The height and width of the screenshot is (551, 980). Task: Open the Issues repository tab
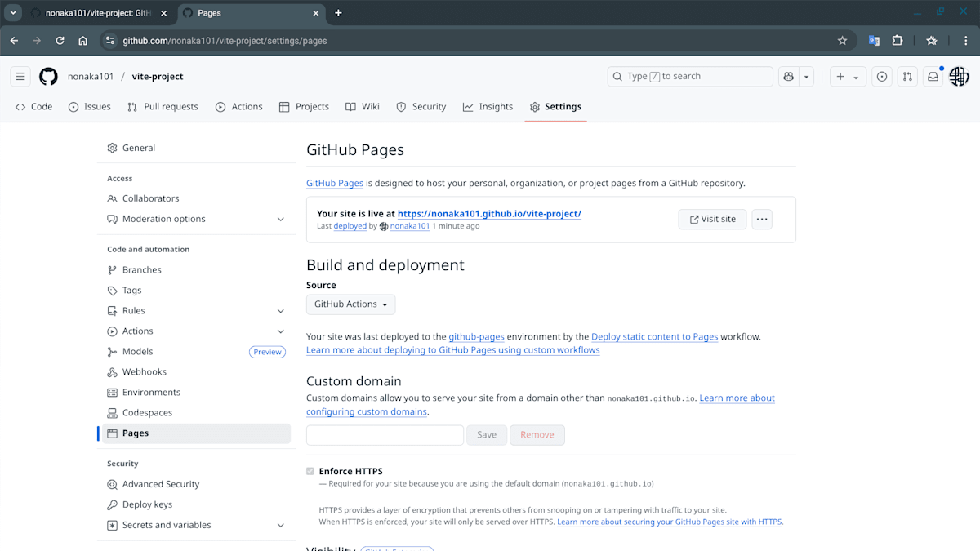click(x=89, y=107)
